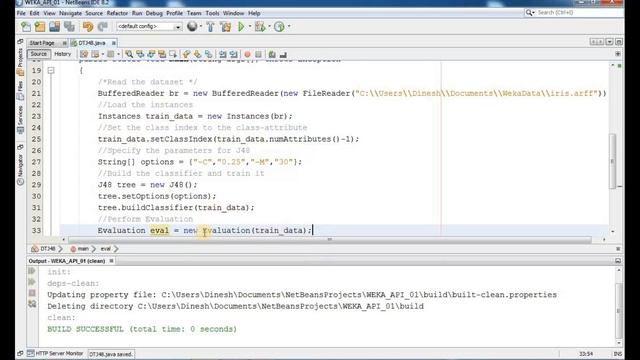640x360 pixels.
Task: Click the Redo arrow icon
Action: click(x=102, y=27)
